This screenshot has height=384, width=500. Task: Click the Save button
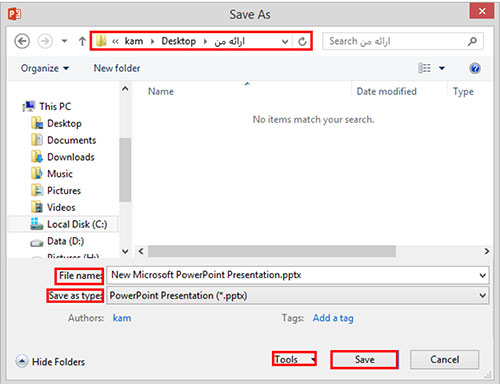pyautogui.click(x=364, y=360)
